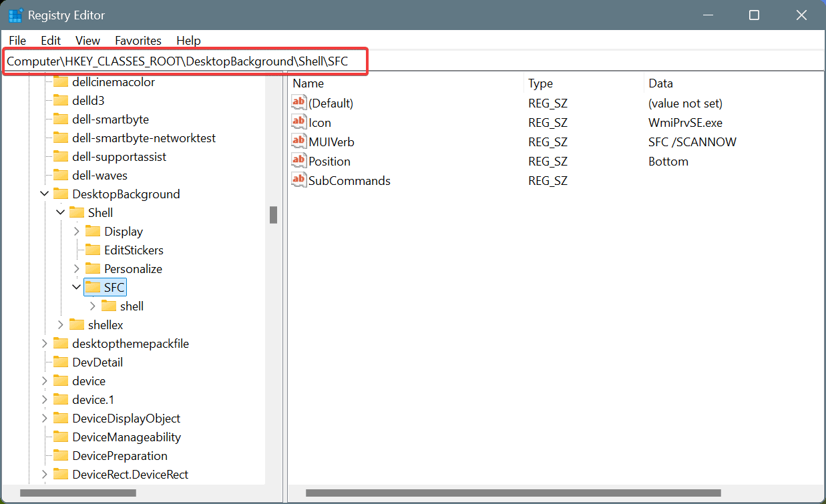
Task: Select the shellex tree item
Action: (101, 324)
